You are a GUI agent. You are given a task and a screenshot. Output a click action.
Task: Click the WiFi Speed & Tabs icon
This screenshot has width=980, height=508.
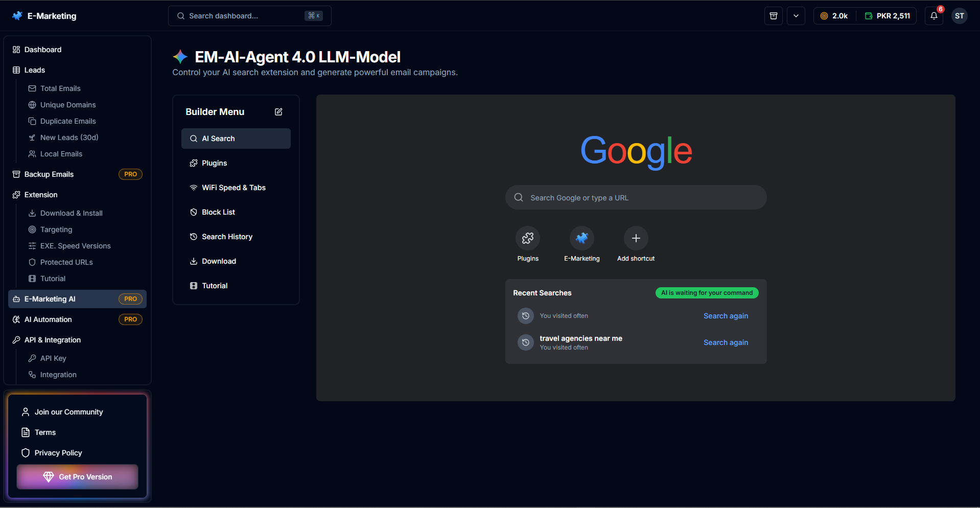point(193,188)
